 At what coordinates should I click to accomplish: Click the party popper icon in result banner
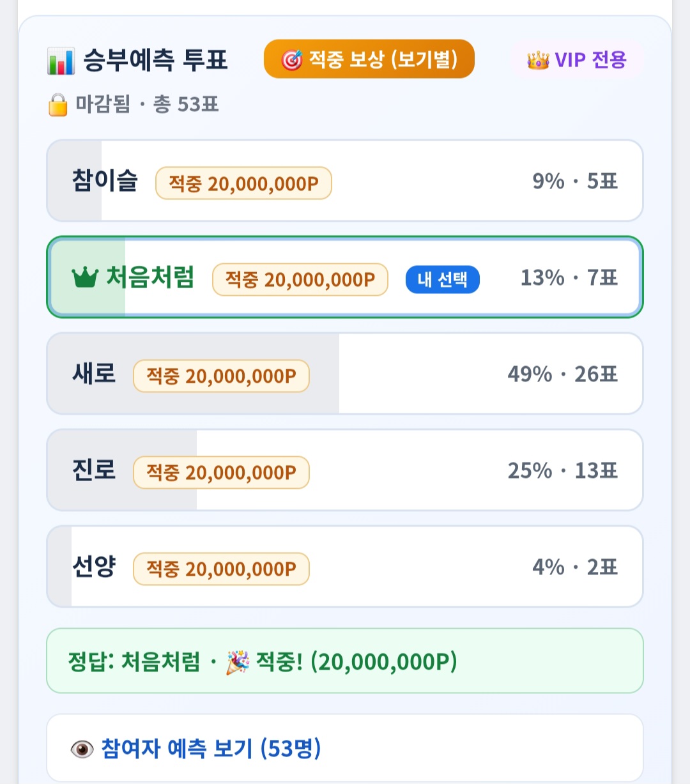[238, 662]
